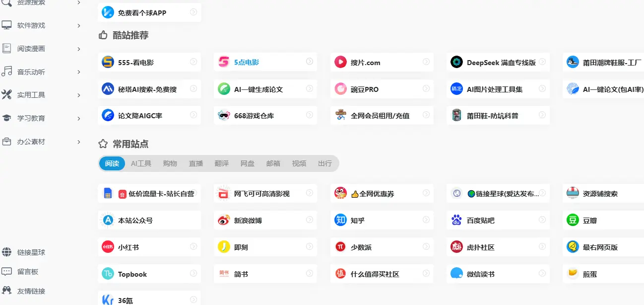Click the 留言板 chat bubble sidebar icon
Viewport: 644px width, 305px height.
click(x=7, y=272)
